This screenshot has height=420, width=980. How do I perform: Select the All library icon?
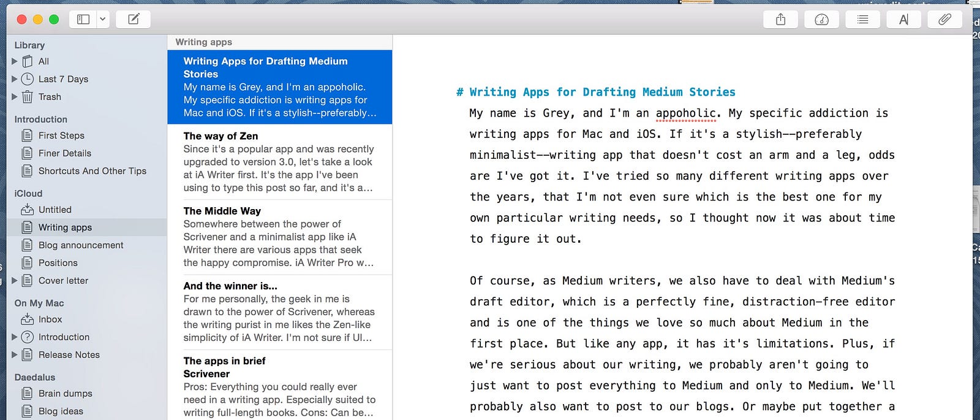click(x=28, y=61)
